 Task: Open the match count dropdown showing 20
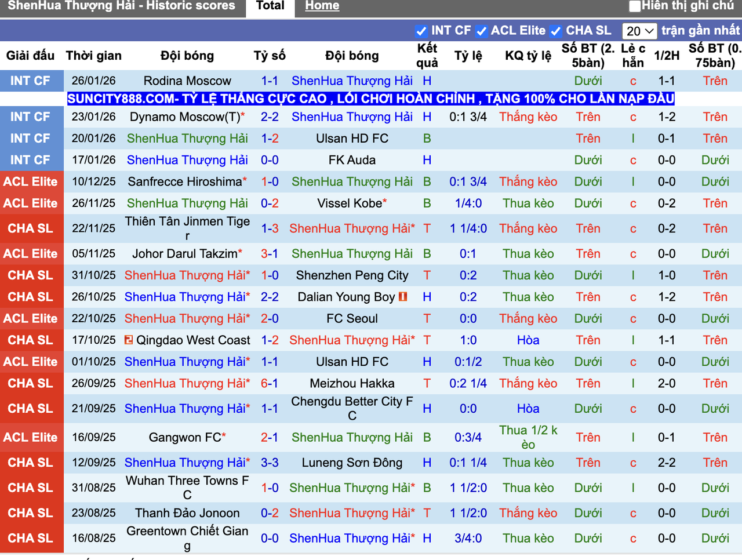[x=639, y=31]
